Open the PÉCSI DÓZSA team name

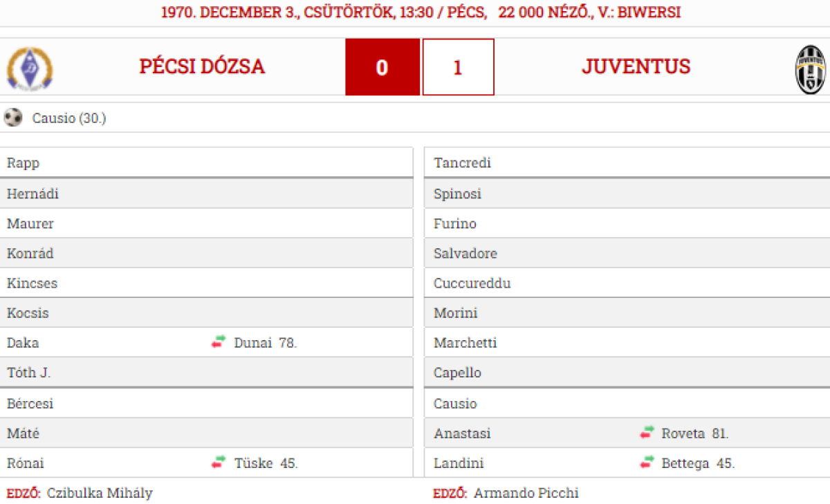(x=202, y=66)
